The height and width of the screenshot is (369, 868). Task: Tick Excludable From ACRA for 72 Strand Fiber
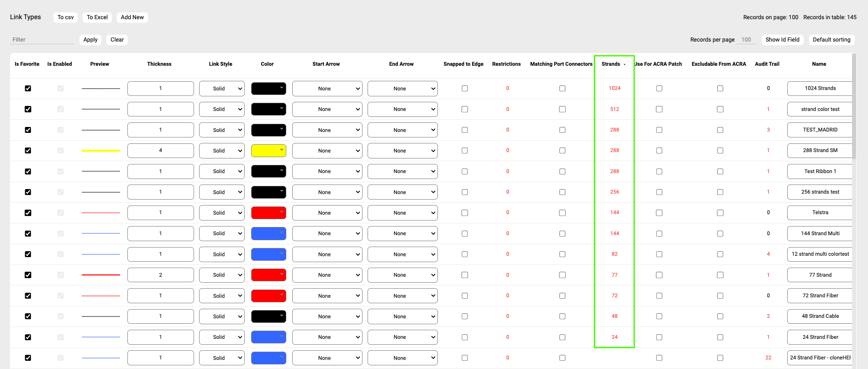click(720, 296)
